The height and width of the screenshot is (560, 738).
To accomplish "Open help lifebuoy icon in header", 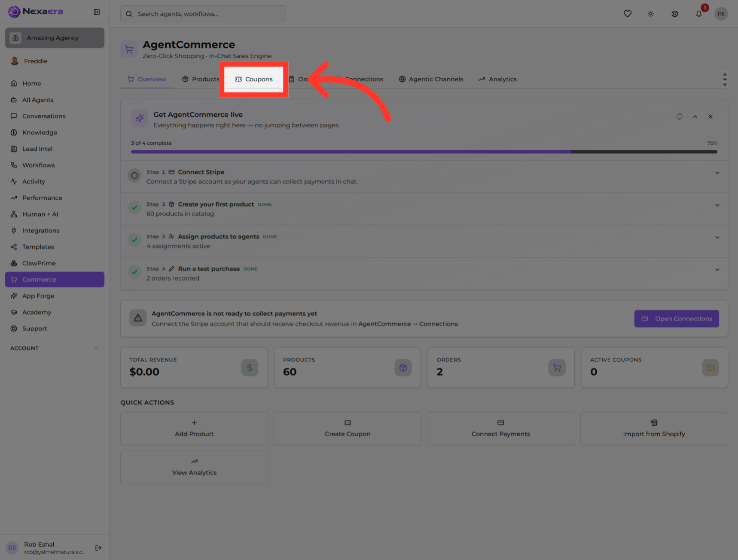I will click(675, 14).
